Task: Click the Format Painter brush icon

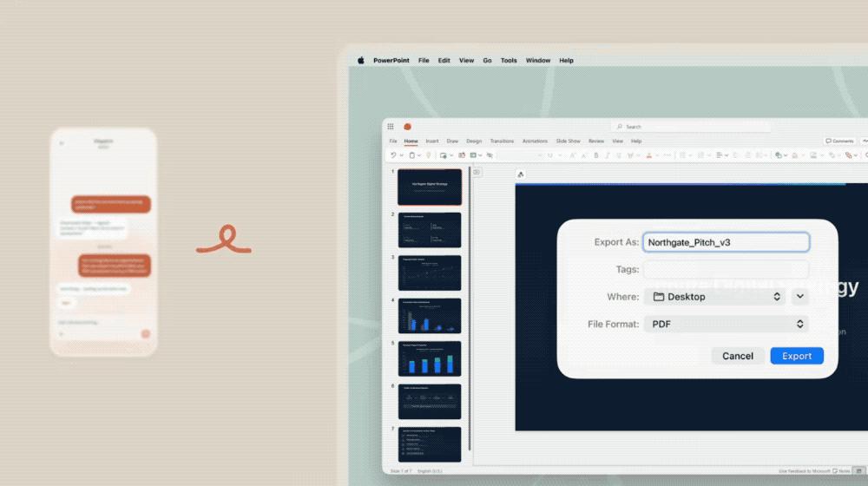Action: tap(429, 155)
